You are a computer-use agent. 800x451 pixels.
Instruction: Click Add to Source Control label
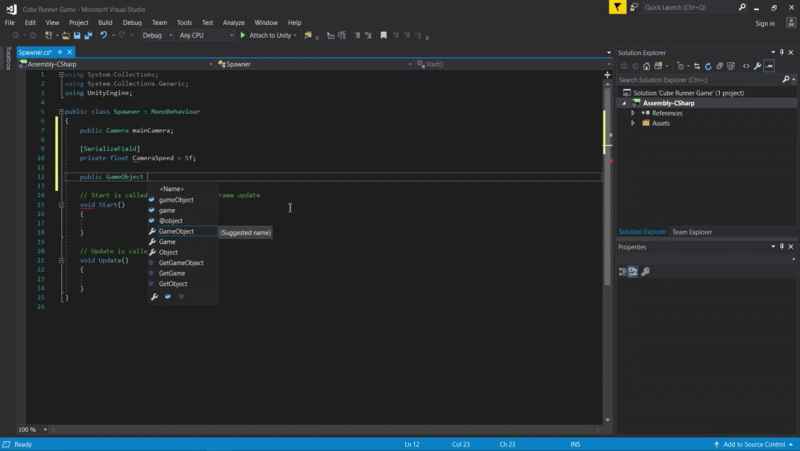click(x=754, y=444)
